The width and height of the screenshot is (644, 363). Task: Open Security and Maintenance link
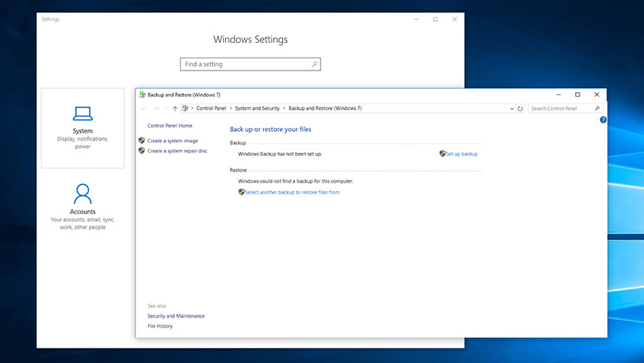[x=176, y=316]
